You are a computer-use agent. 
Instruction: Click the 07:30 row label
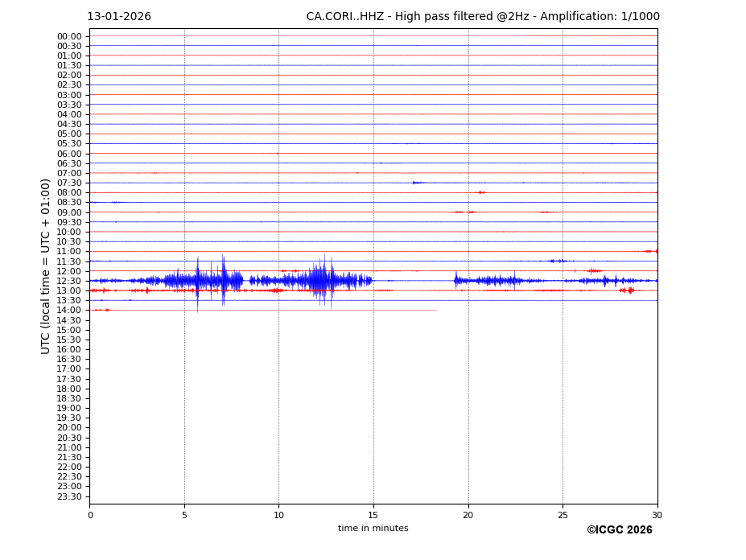tap(69, 183)
